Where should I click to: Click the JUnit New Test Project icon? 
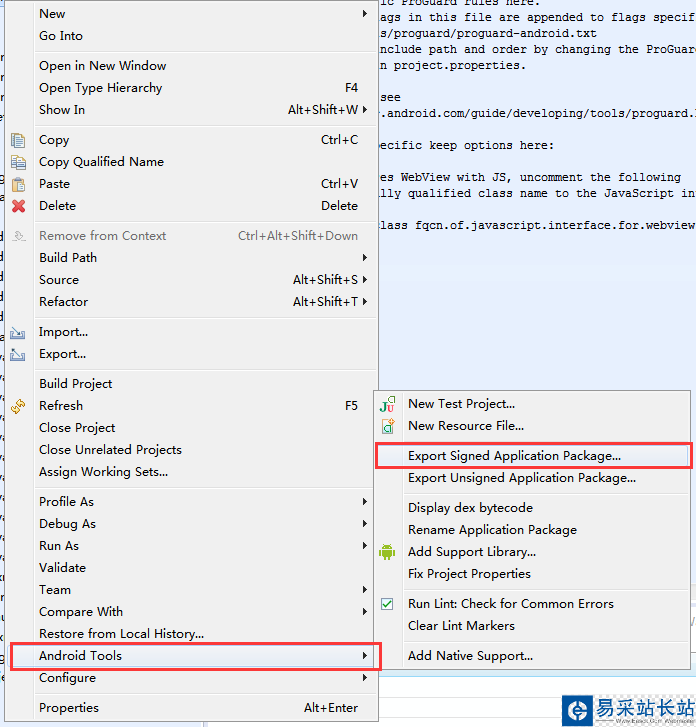click(x=387, y=404)
